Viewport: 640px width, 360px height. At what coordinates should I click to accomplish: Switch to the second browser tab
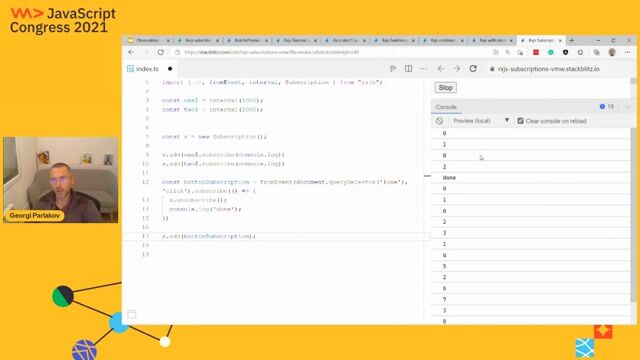(199, 40)
